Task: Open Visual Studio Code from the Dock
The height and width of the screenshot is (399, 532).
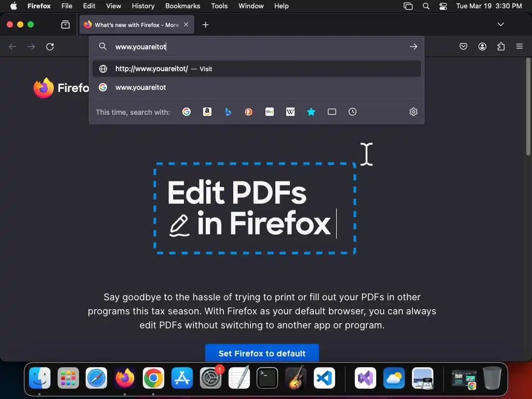Action: pos(324,378)
